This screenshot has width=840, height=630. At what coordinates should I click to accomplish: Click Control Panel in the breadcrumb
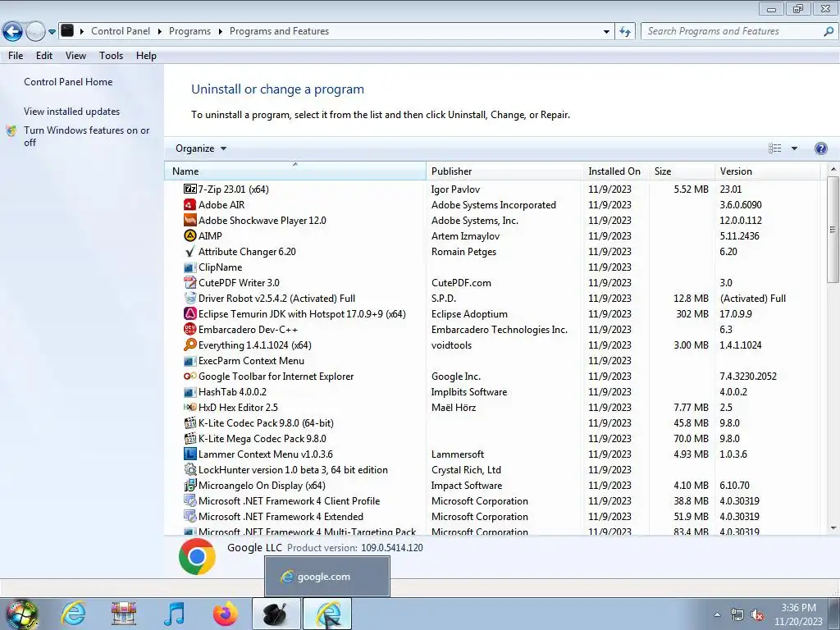[x=121, y=31]
